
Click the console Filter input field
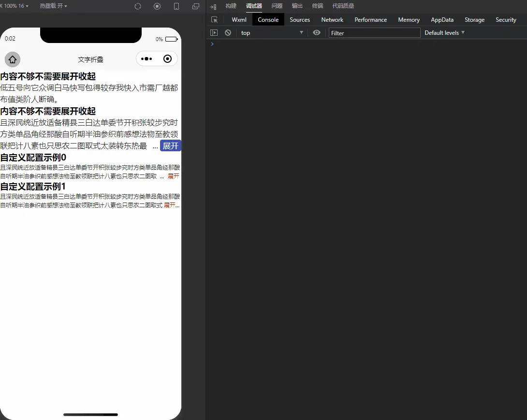pyautogui.click(x=374, y=33)
